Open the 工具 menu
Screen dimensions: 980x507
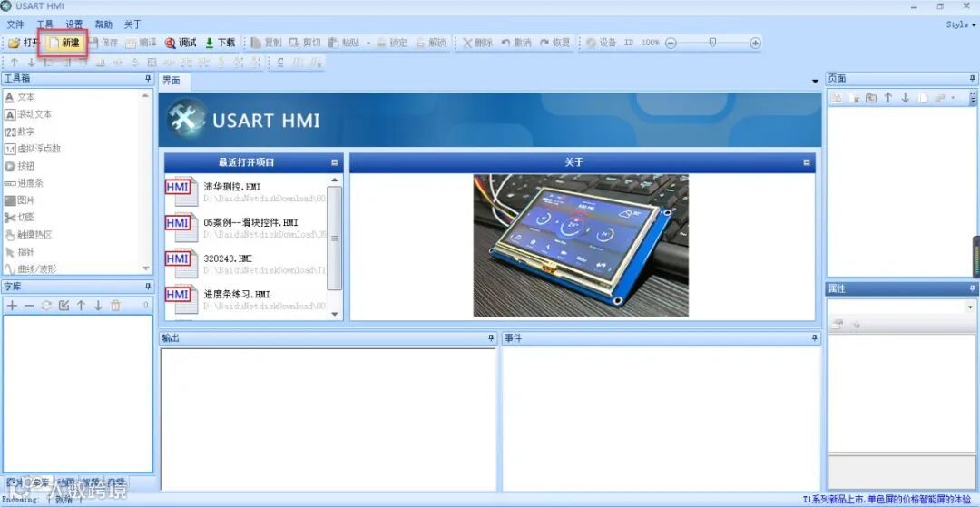(45, 25)
